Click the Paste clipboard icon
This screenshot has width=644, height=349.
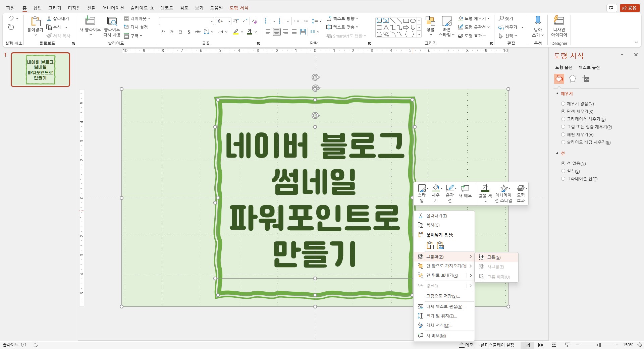(35, 21)
